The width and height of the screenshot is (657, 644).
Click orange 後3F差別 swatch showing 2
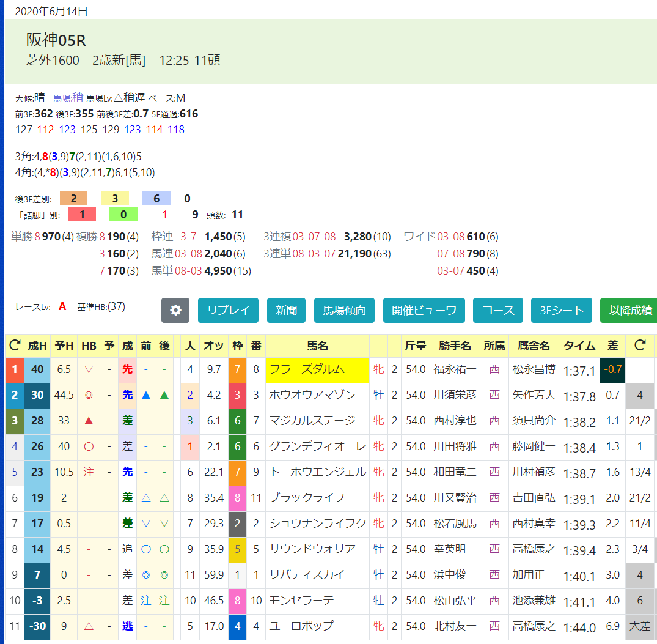point(74,198)
